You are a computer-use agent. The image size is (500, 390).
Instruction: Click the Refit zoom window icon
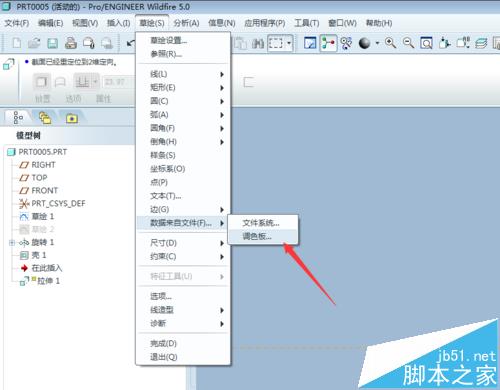point(426,43)
